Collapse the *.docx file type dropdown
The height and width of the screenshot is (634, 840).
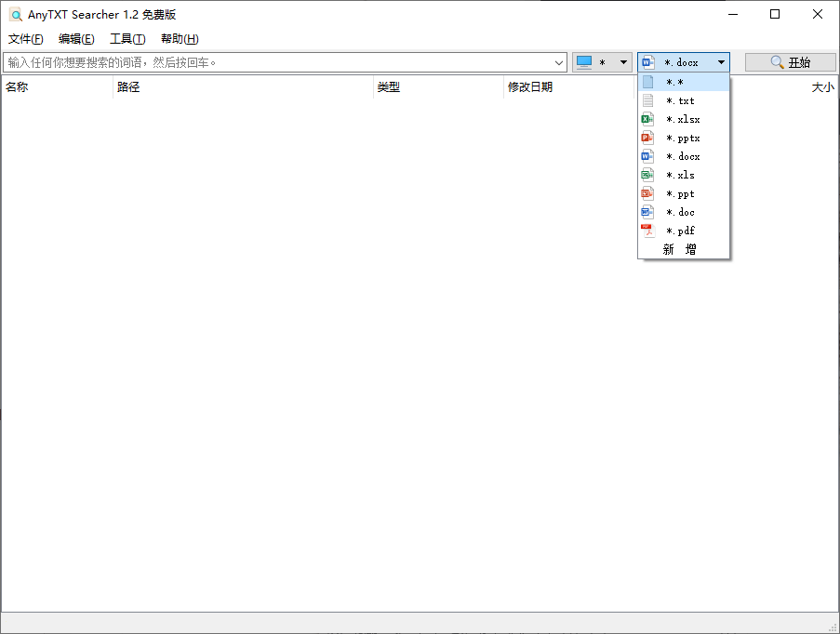click(x=684, y=62)
